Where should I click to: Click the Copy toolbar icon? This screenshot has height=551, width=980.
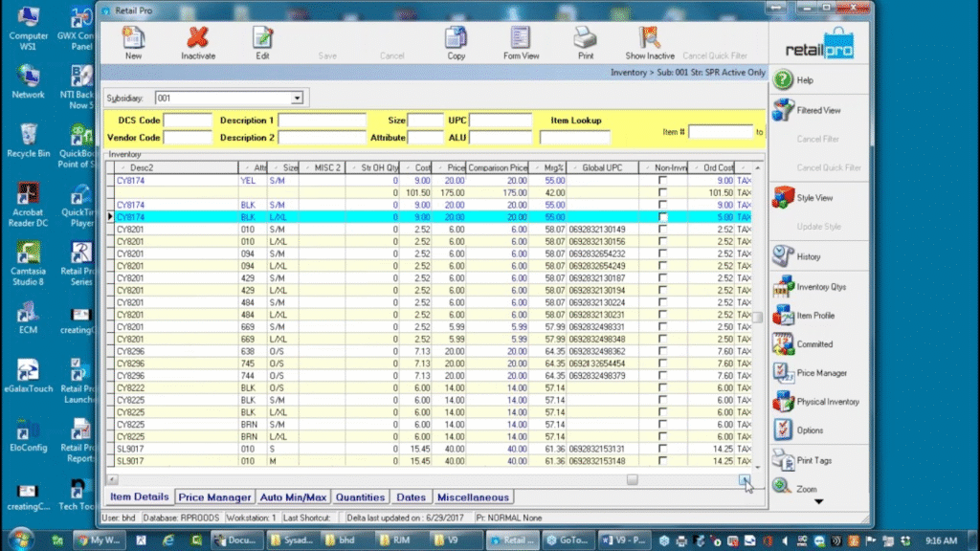point(457,38)
